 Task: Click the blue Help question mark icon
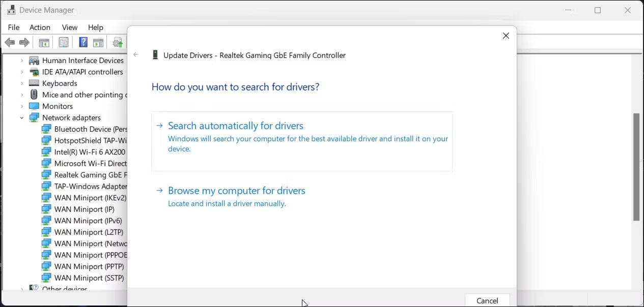click(83, 42)
